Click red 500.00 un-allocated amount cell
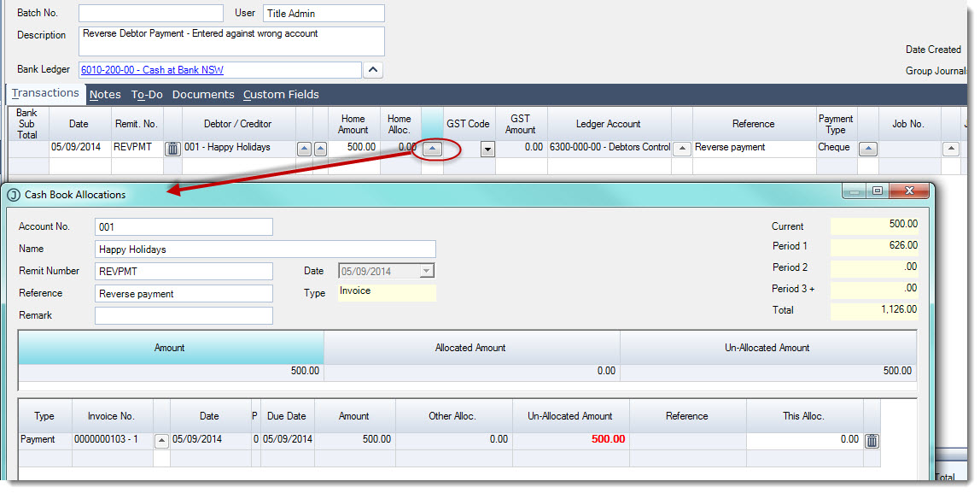 (570, 440)
